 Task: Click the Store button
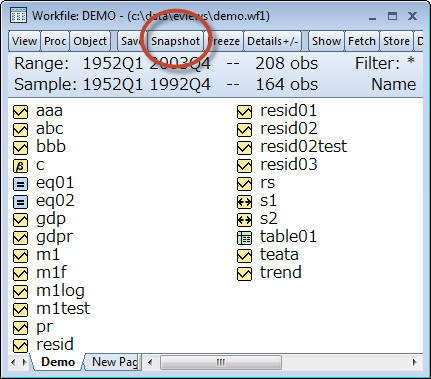396,41
